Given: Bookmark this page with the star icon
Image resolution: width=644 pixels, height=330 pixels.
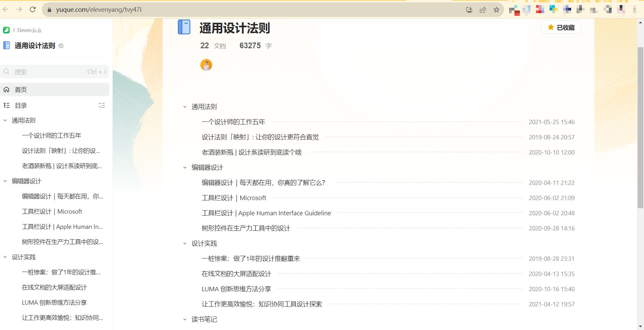Looking at the screenshot, I should pyautogui.click(x=496, y=10).
